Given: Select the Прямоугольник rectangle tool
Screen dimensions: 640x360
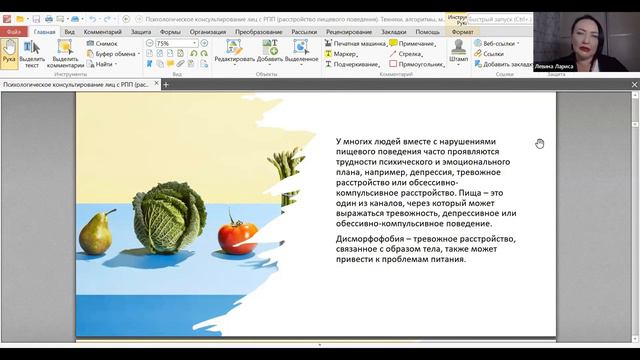Looking at the screenshot, I should click(x=416, y=64).
